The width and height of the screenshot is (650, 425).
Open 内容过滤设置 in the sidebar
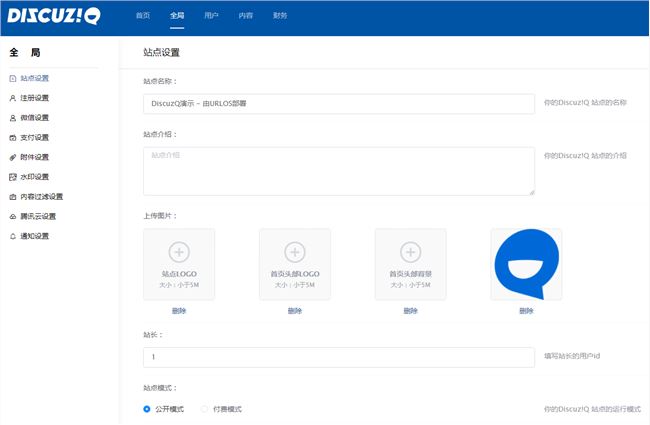tap(41, 197)
